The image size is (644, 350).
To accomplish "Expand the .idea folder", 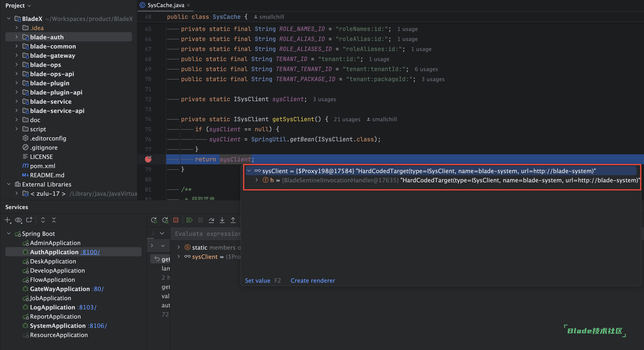I will click(16, 28).
